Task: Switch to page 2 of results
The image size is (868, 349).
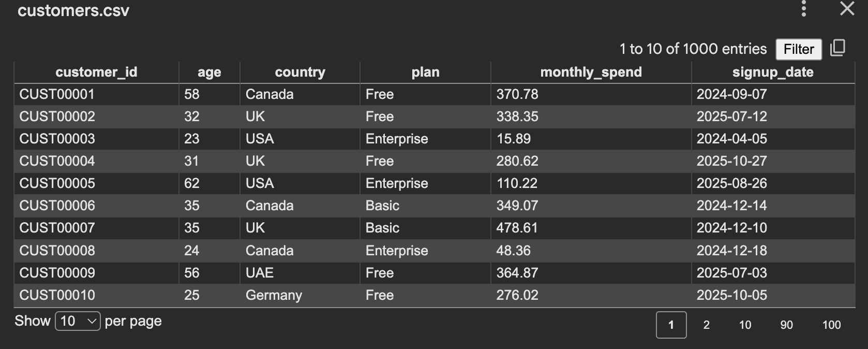Action: [706, 325]
